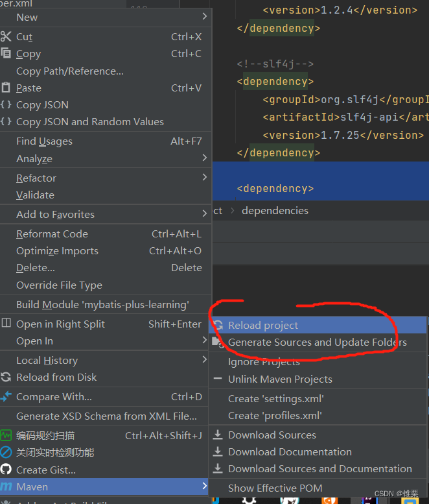Viewport: 429px width, 504px height.
Task: Select Delete... menu entry
Action: click(x=106, y=268)
